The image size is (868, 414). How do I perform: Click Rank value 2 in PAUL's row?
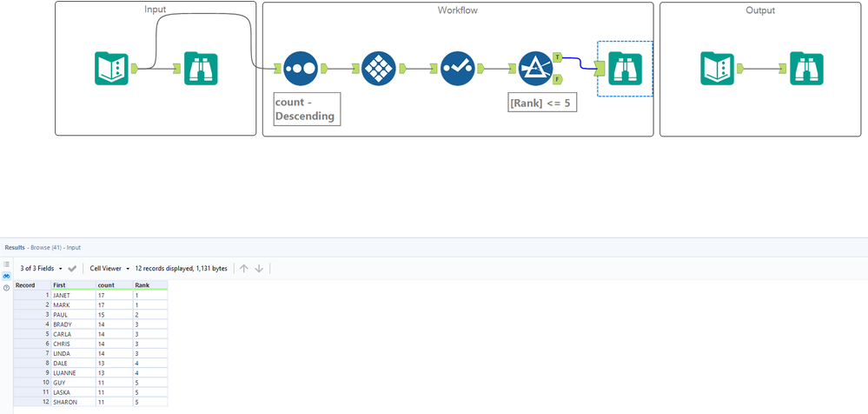[x=150, y=315]
